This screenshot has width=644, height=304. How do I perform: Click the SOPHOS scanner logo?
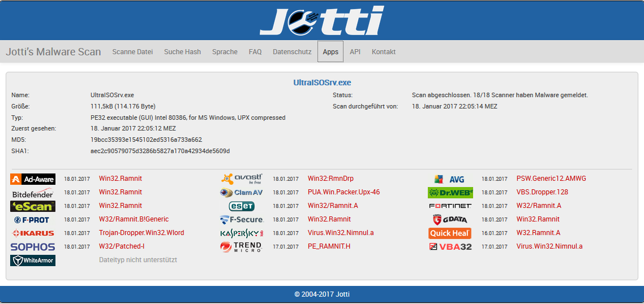(x=33, y=247)
